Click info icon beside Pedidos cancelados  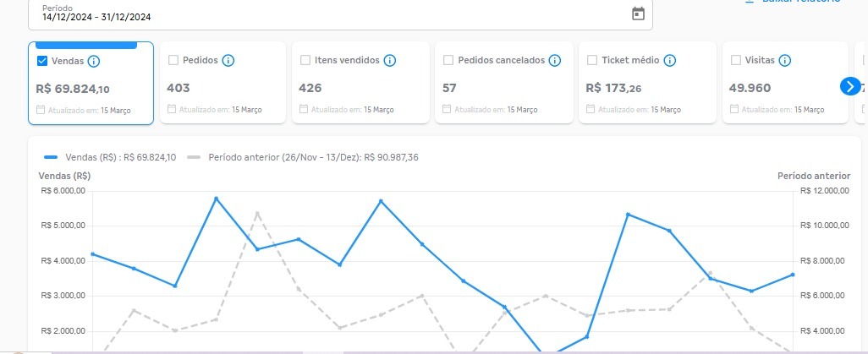555,61
